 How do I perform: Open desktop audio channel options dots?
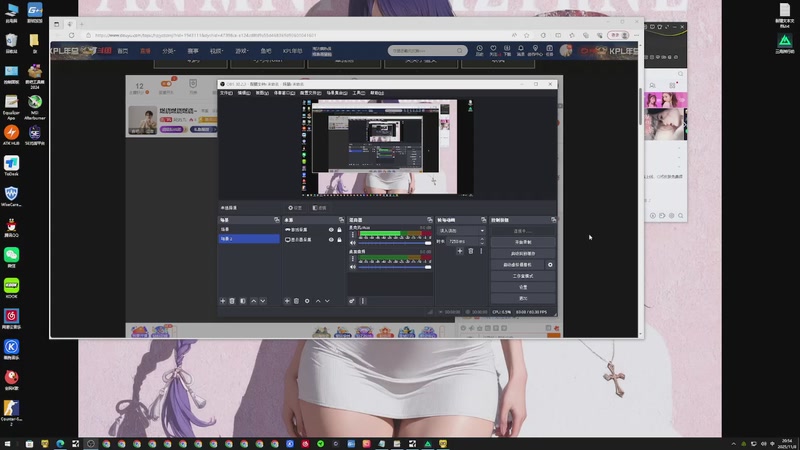coord(352,259)
